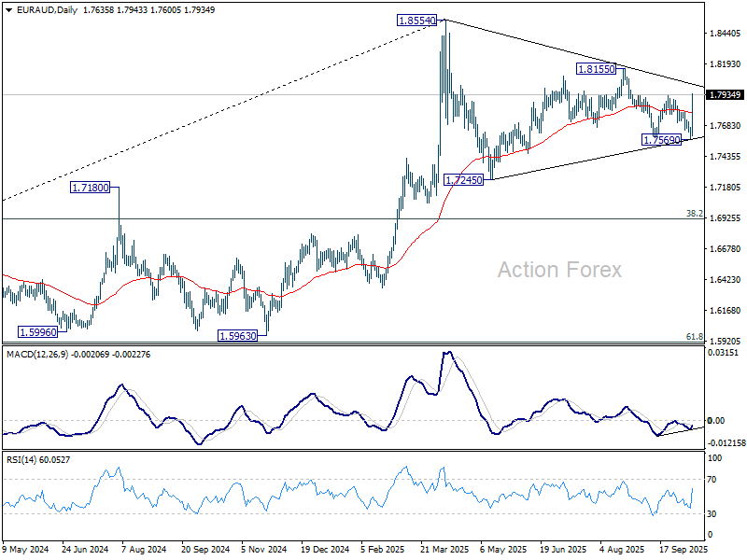
Task: Click the 5 Feb 2025 date label
Action: (x=382, y=549)
